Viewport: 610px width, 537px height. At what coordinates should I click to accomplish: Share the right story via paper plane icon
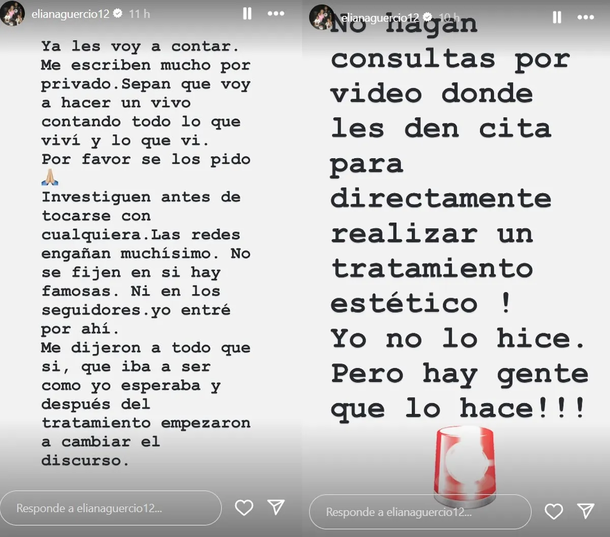[x=586, y=511]
